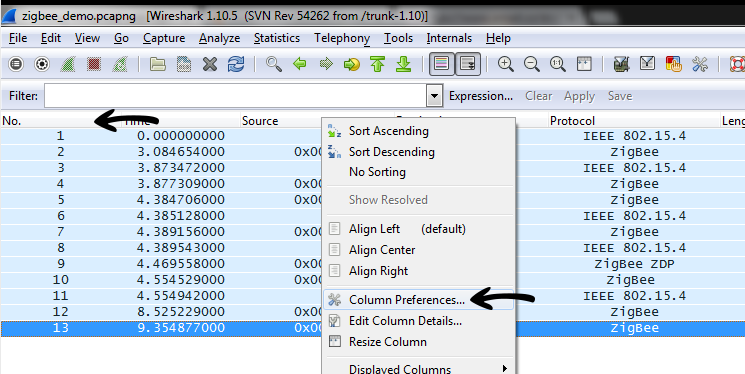Zoom in toolbar icon

[x=506, y=64]
